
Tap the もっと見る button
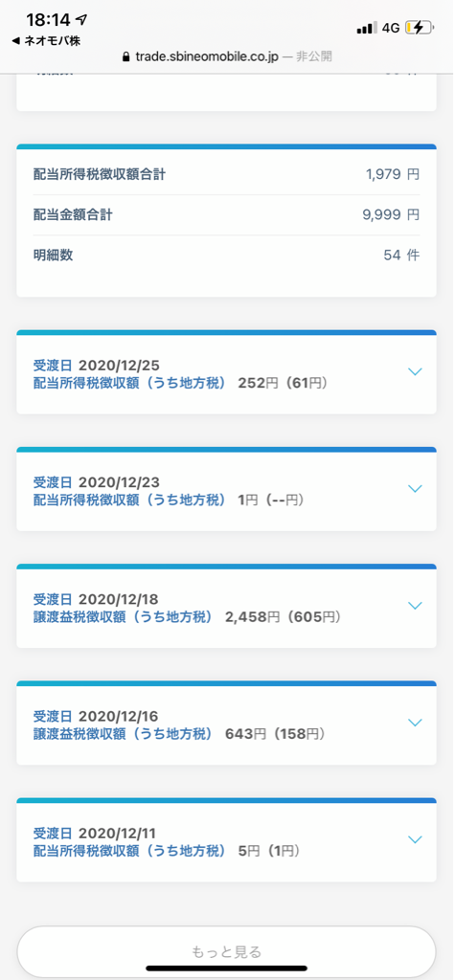pyautogui.click(x=226, y=951)
